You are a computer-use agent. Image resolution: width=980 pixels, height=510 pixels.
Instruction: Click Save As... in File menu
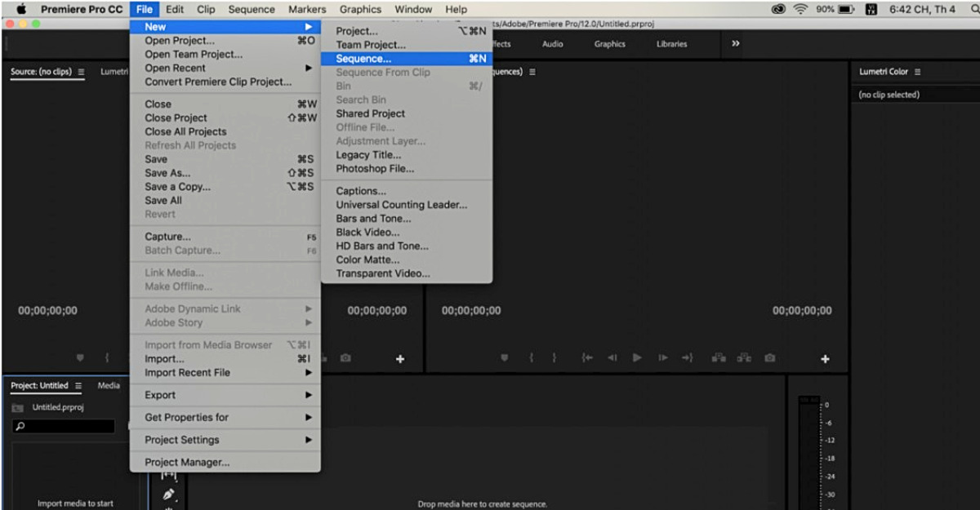225,173
